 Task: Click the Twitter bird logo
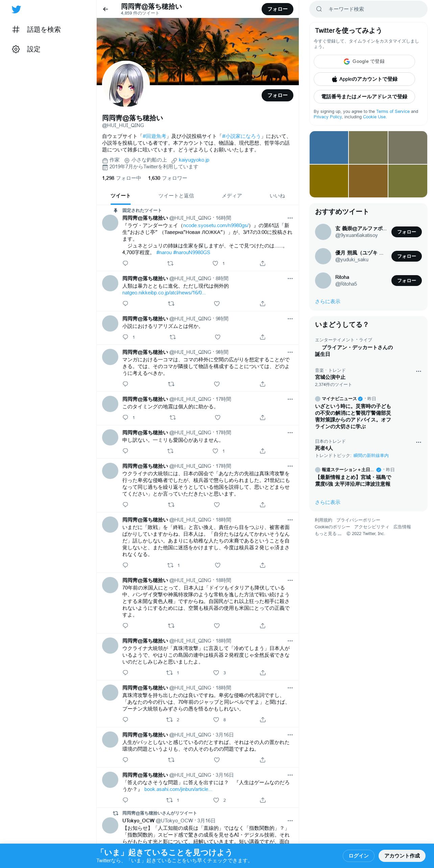16,9
